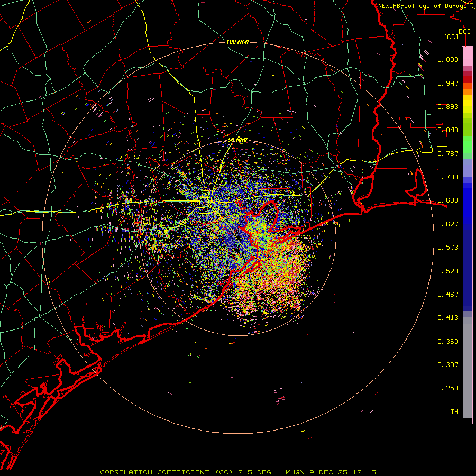Select the 0.307 legend value

click(x=448, y=365)
